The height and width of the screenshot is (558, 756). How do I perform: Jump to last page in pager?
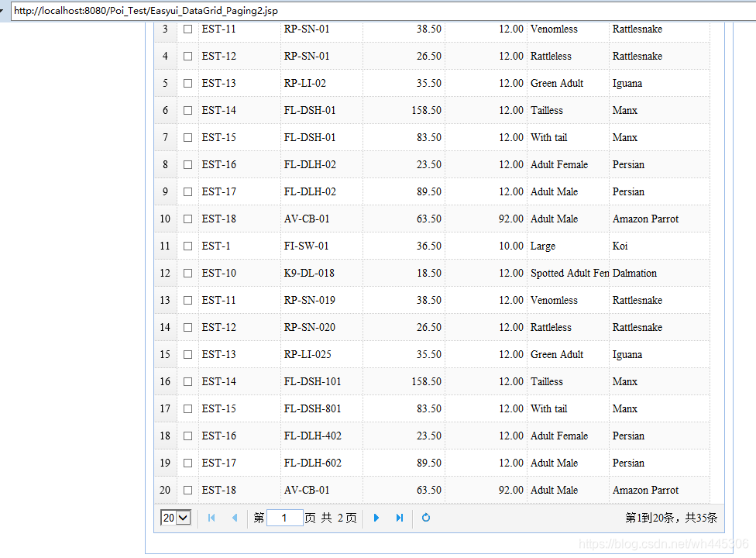point(399,518)
